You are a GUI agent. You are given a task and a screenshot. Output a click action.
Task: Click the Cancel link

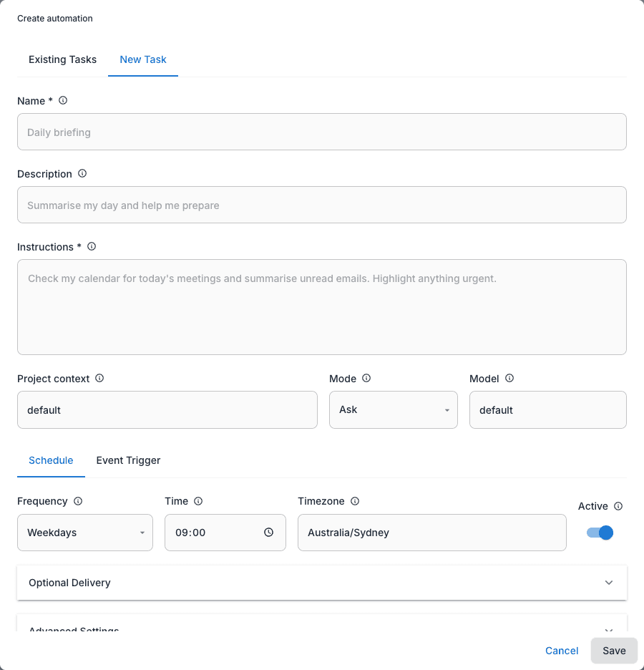click(x=562, y=651)
